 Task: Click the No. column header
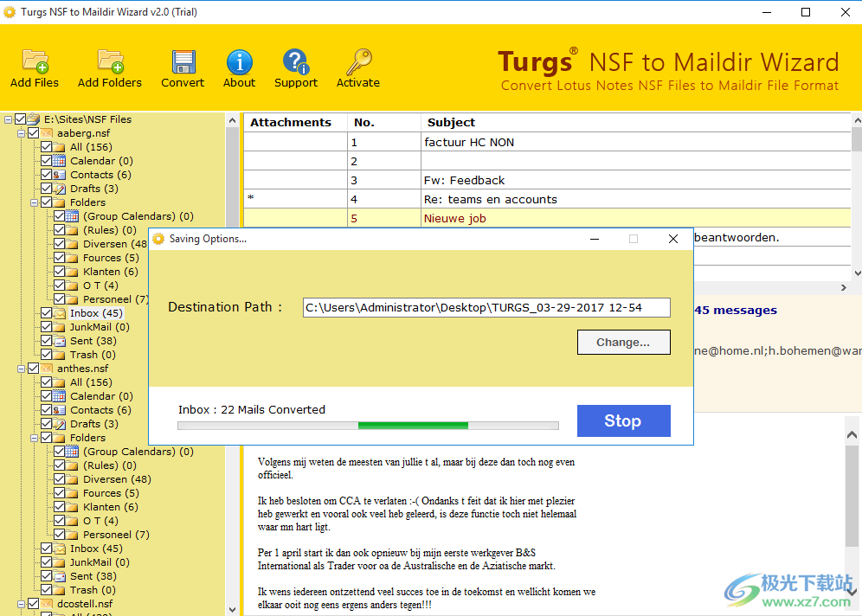384,123
